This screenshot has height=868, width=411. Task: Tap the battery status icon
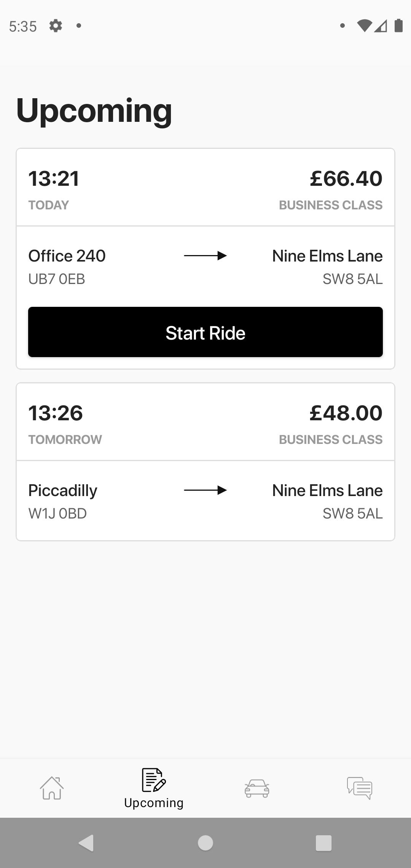(x=398, y=26)
